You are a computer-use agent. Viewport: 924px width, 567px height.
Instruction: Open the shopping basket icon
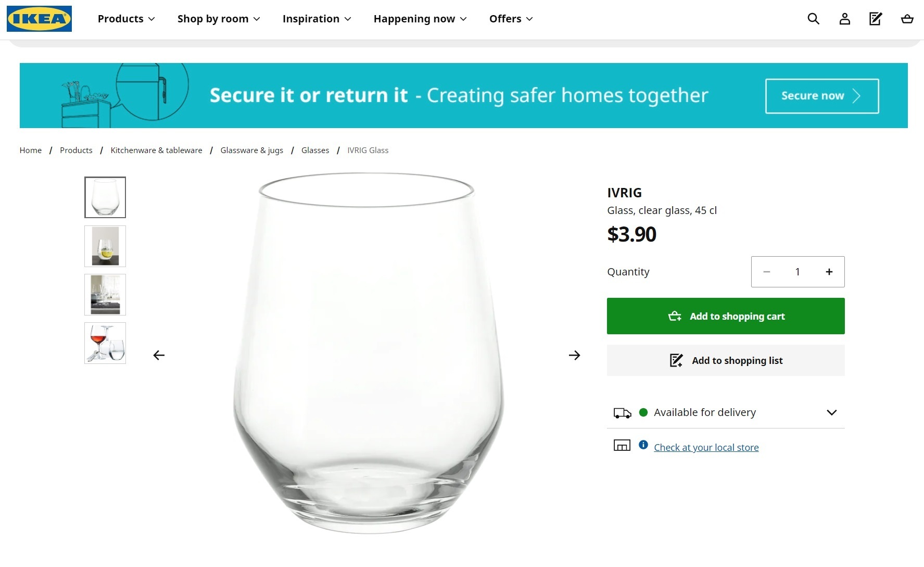click(x=907, y=19)
